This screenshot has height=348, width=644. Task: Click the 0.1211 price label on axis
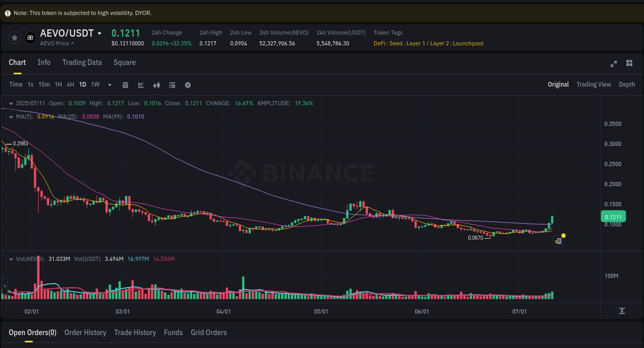point(613,217)
